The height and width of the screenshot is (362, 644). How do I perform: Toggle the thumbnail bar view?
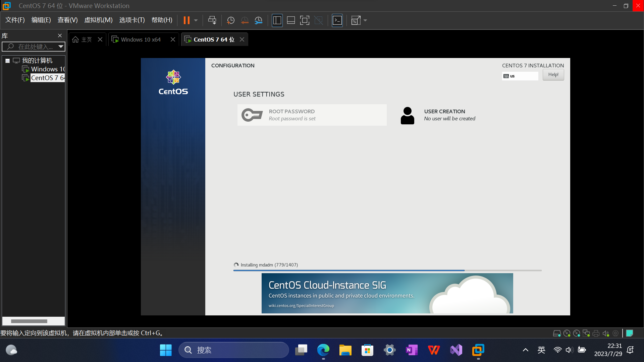(291, 20)
